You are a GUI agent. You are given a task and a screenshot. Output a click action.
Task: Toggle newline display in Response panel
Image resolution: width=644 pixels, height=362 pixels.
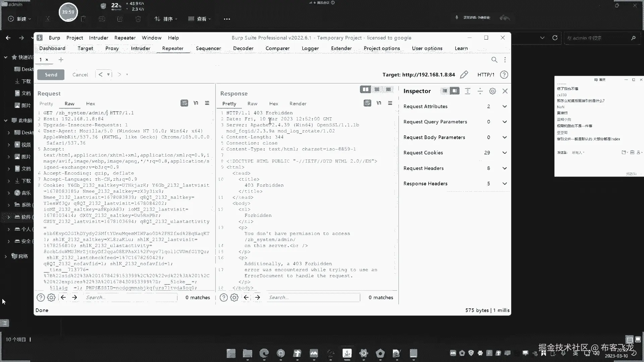click(379, 103)
